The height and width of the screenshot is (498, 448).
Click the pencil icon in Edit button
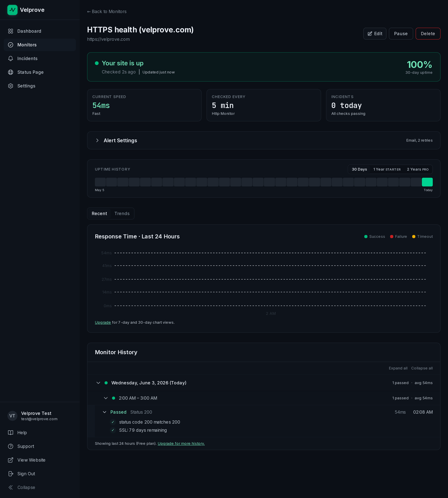click(370, 34)
